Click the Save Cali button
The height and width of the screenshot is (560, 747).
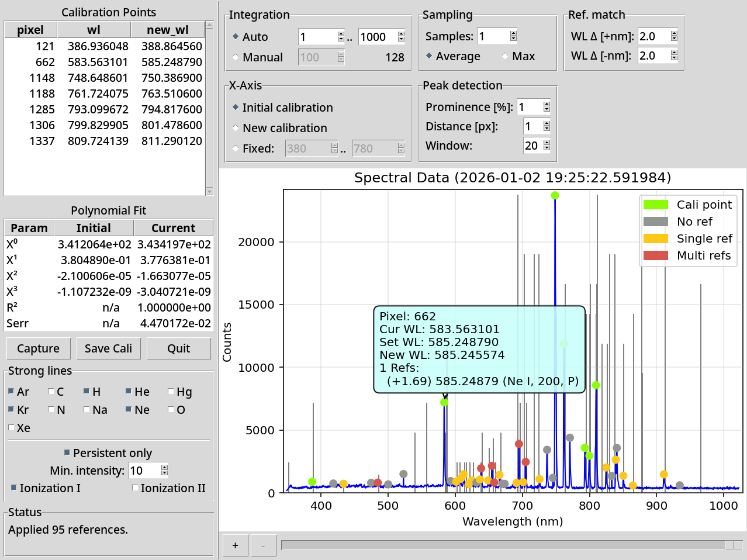(x=108, y=348)
